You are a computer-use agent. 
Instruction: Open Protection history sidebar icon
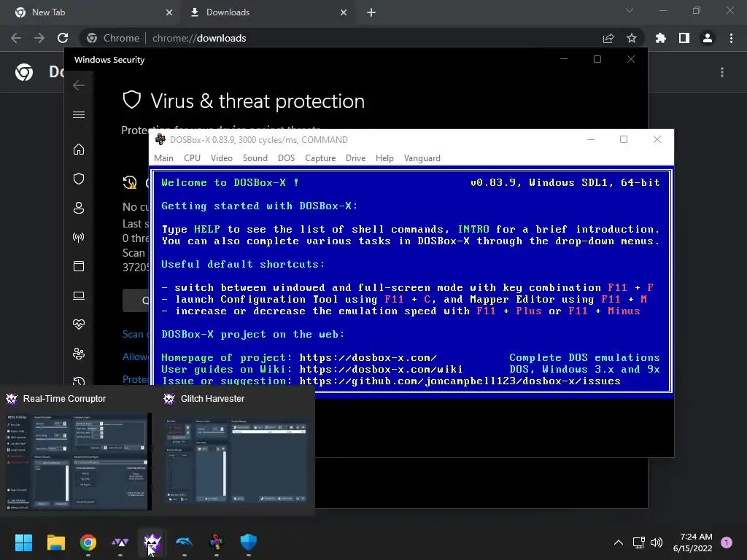79,381
